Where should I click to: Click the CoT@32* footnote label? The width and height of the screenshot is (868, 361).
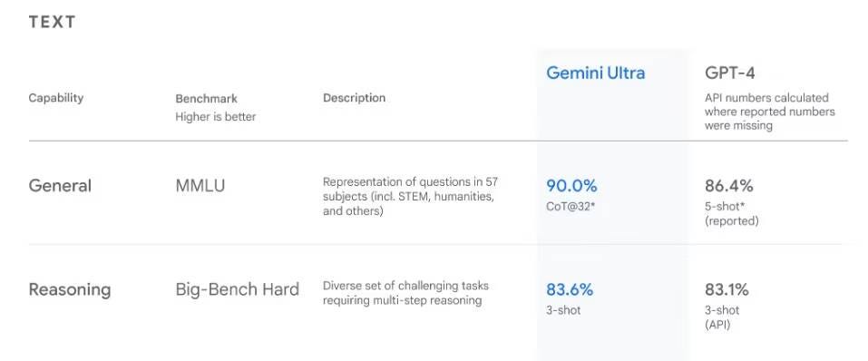click(571, 207)
